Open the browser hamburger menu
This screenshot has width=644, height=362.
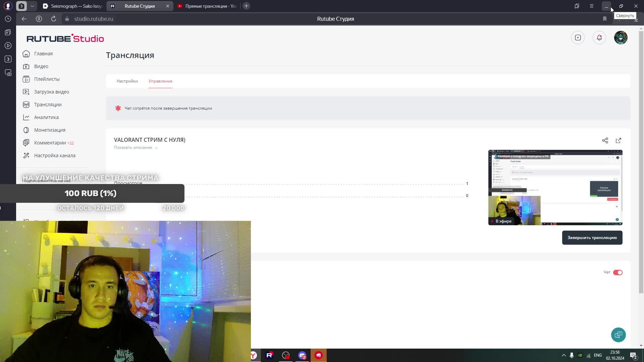point(591,6)
